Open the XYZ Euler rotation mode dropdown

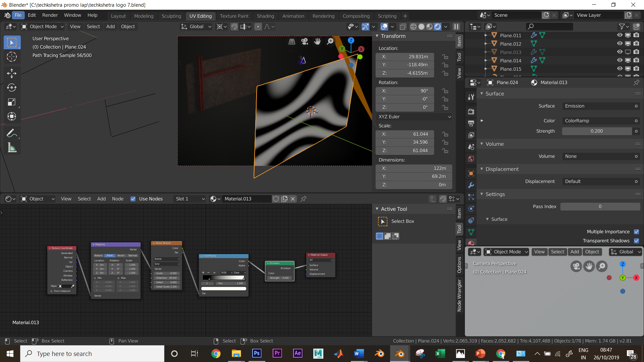(415, 117)
